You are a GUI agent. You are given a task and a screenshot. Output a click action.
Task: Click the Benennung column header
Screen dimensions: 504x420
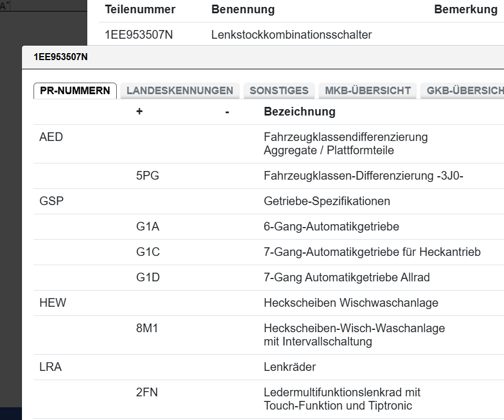click(x=243, y=9)
